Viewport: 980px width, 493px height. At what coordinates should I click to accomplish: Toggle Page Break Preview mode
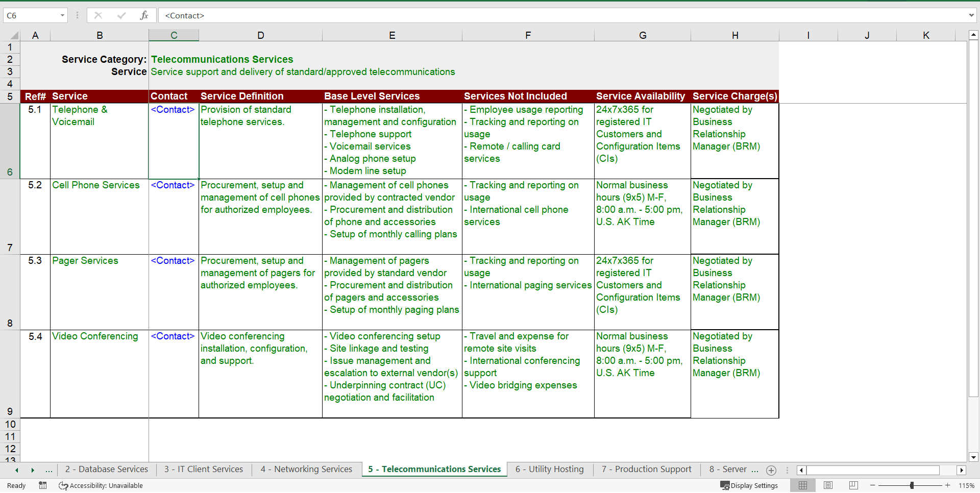click(x=853, y=485)
